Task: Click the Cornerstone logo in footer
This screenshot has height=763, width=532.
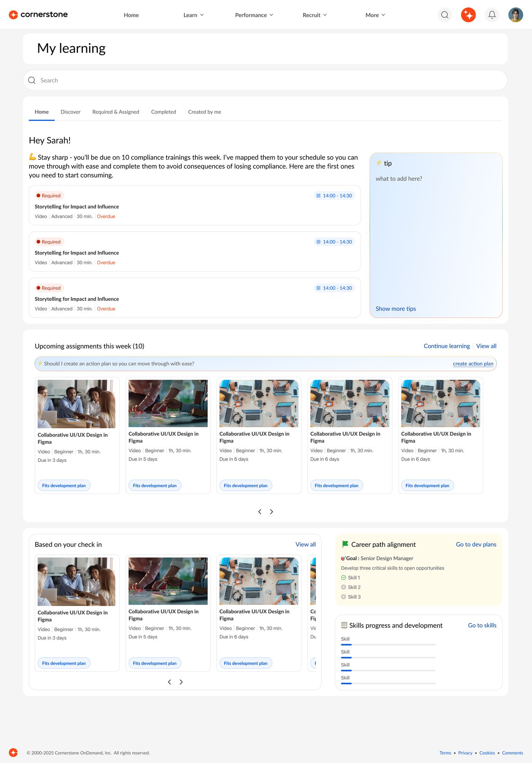Action: pos(13,752)
